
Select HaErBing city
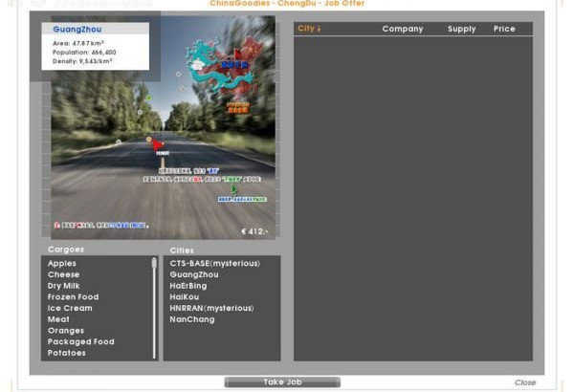click(188, 286)
